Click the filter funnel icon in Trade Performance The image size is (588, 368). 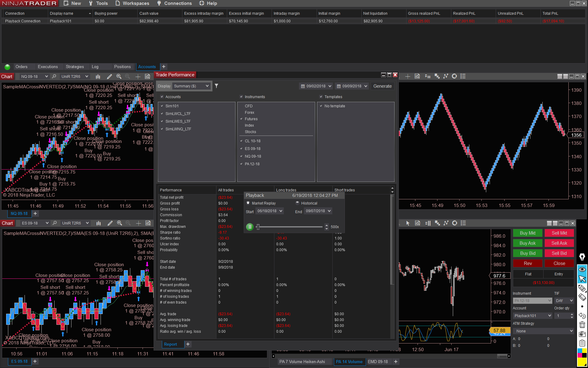216,86
